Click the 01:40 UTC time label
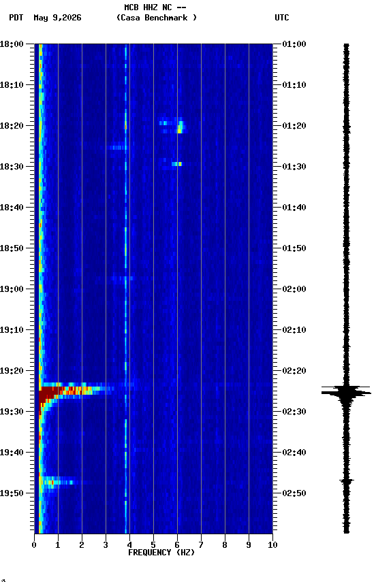This screenshot has height=588, width=376. click(294, 208)
